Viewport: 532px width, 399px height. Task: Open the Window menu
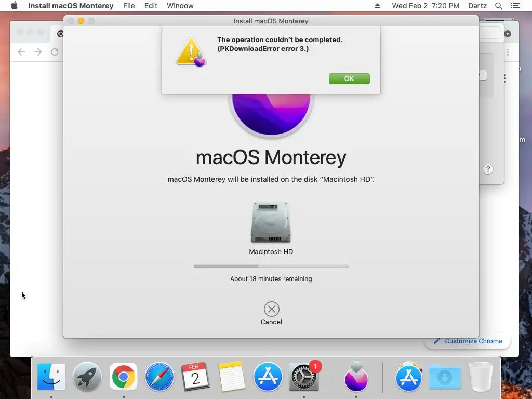click(x=180, y=6)
